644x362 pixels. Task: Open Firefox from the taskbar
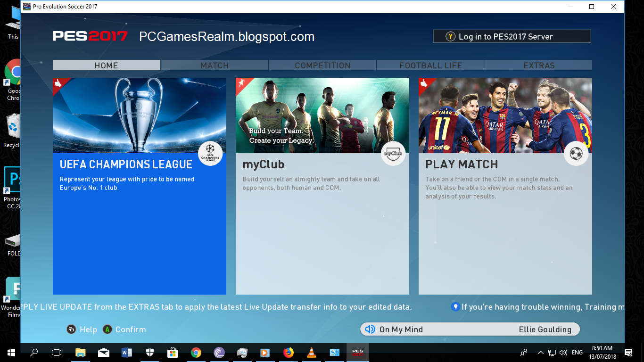289,352
